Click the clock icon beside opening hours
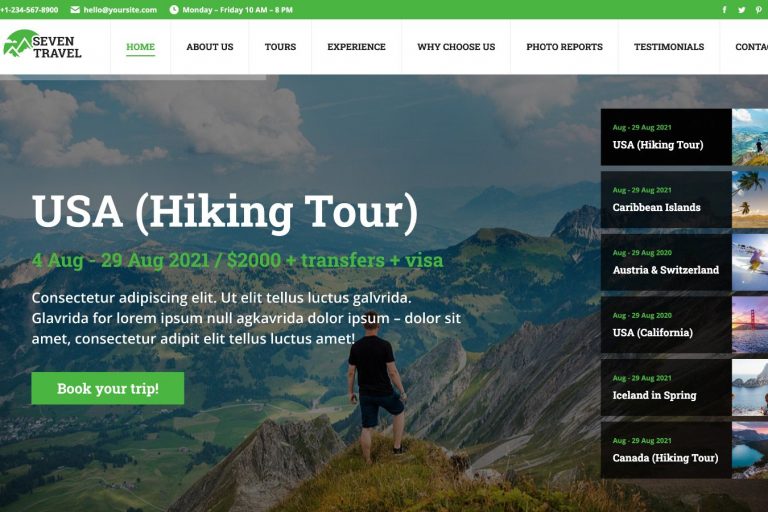The width and height of the screenshot is (768, 512). click(174, 10)
